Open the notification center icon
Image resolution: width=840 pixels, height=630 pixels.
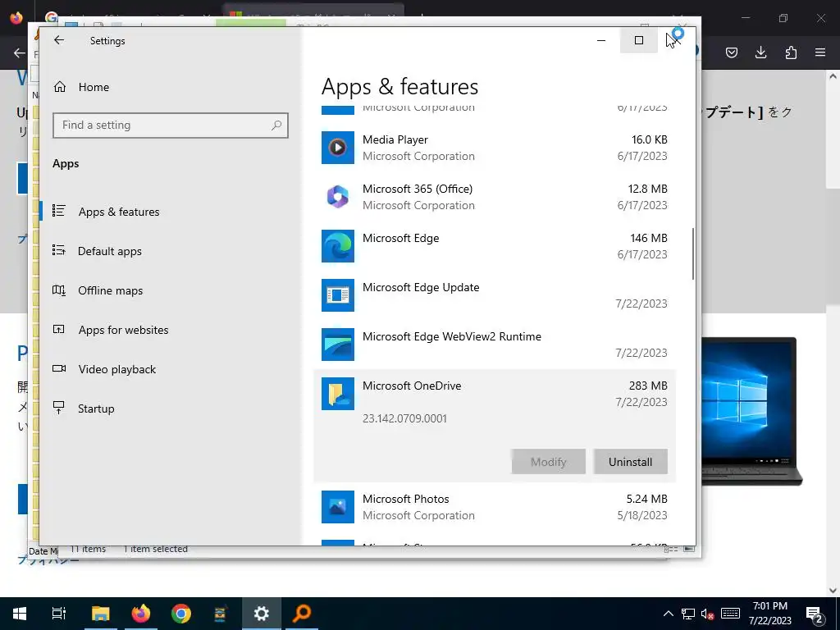(x=815, y=614)
